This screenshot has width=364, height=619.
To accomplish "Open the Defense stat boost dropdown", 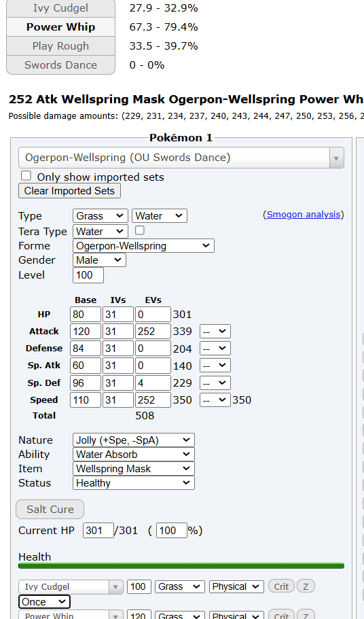I will 215,349.
